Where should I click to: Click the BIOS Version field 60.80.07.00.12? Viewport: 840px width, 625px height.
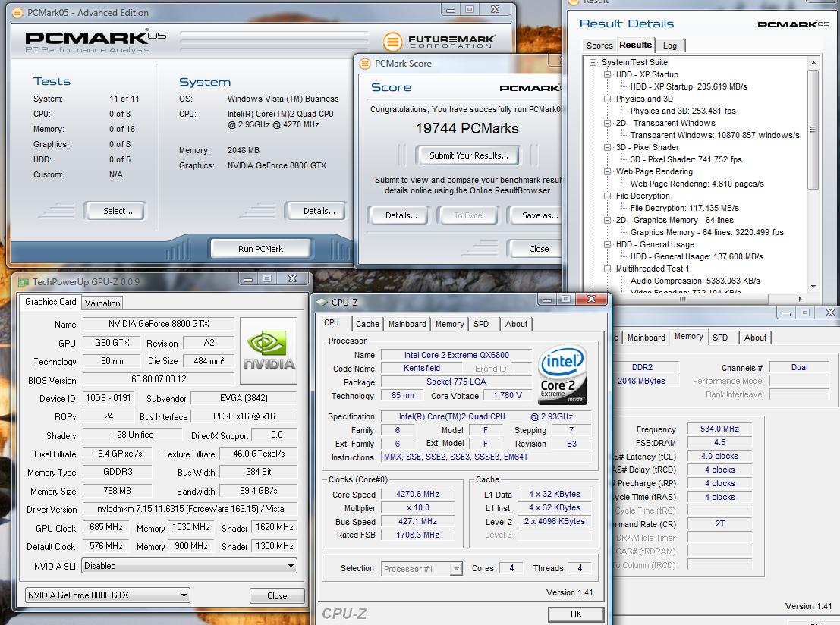159,379
